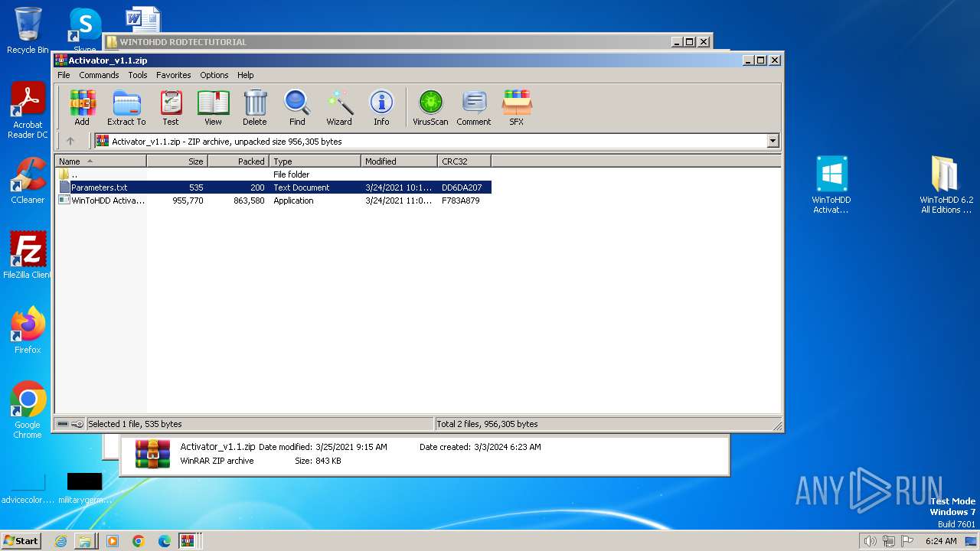Click the Action Center flag tray icon
980x551 pixels.
tap(907, 541)
